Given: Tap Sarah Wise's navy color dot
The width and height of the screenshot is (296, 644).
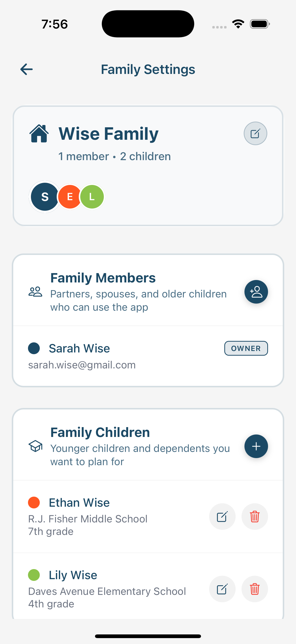Looking at the screenshot, I should tap(34, 348).
